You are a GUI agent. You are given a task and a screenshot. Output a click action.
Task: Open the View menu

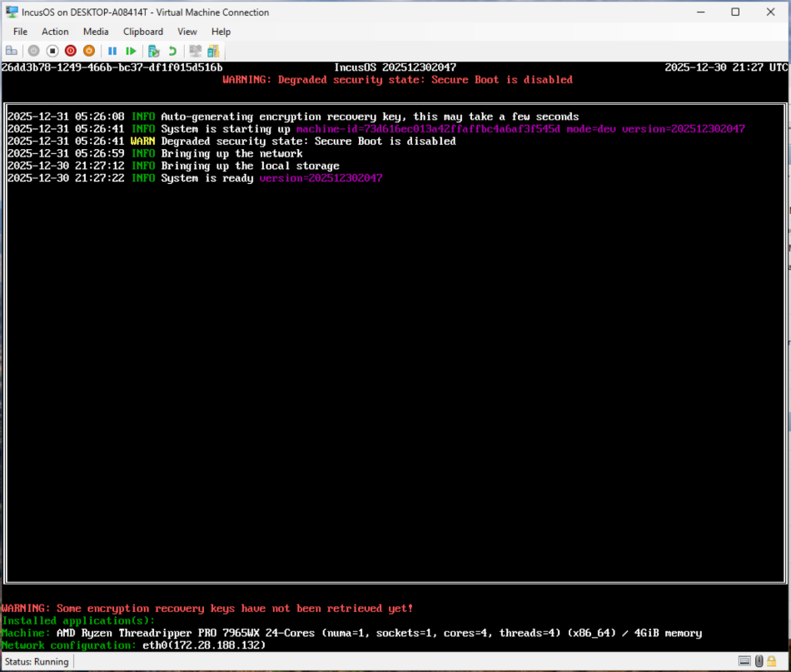187,31
